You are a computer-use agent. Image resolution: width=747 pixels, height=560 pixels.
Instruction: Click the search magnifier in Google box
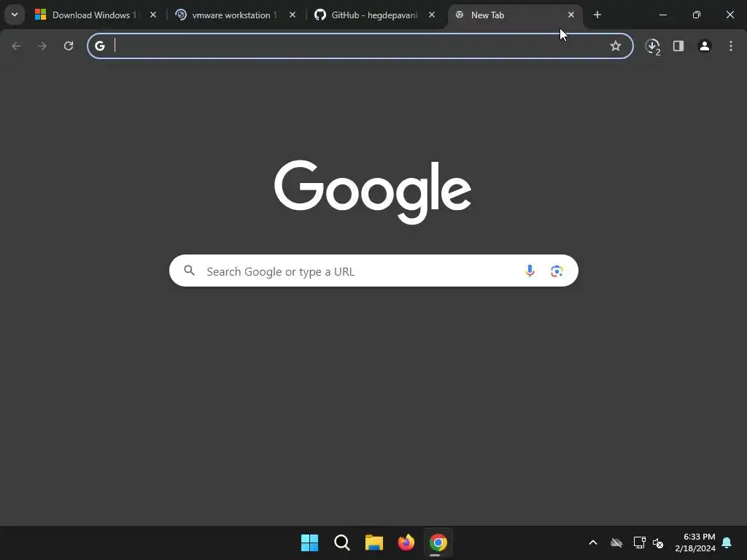click(x=190, y=271)
